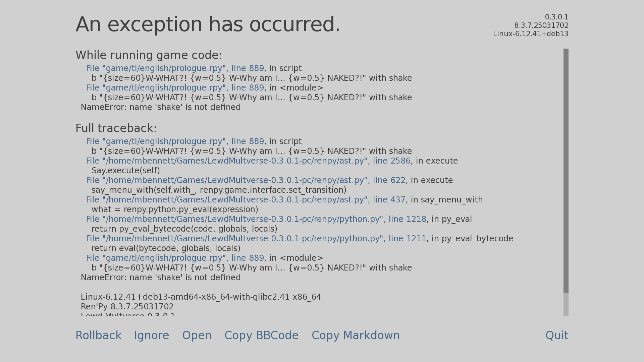Quit the game
644x362 pixels.
coord(557,336)
